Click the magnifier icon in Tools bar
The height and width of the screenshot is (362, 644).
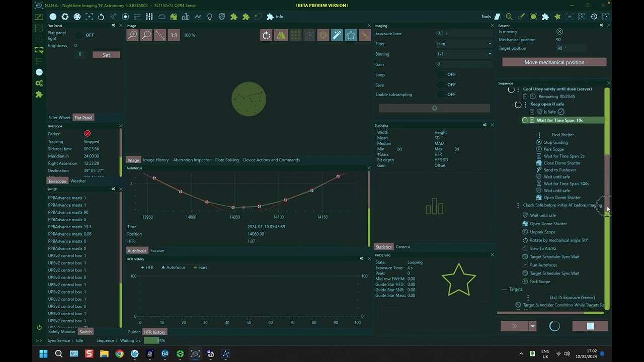point(509,17)
